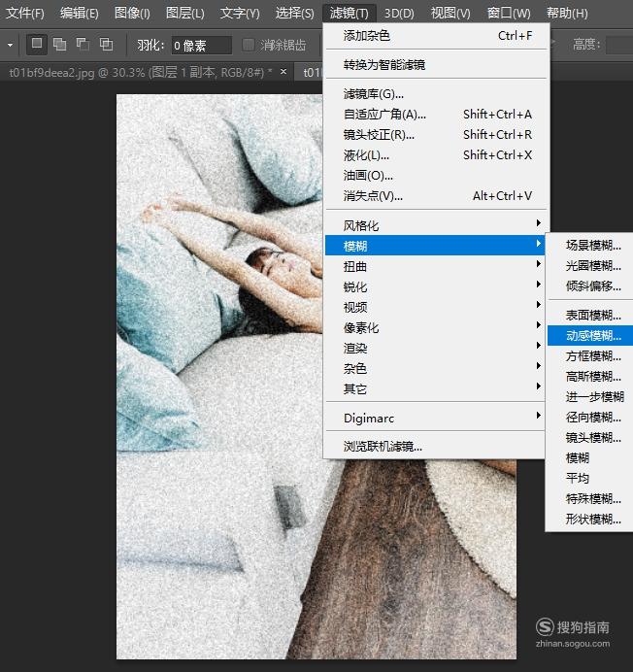Screen dimensions: 633x672
Task: Open the 视图(V) menu
Action: click(x=450, y=14)
